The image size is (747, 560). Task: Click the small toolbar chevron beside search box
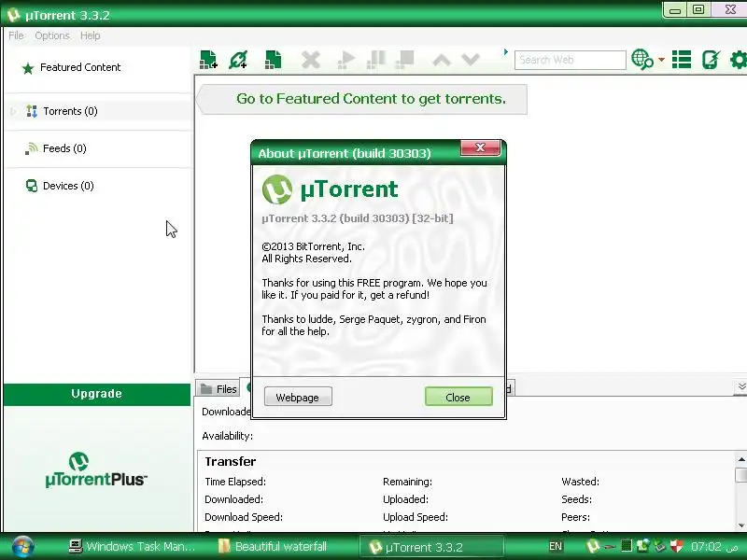tap(506, 52)
